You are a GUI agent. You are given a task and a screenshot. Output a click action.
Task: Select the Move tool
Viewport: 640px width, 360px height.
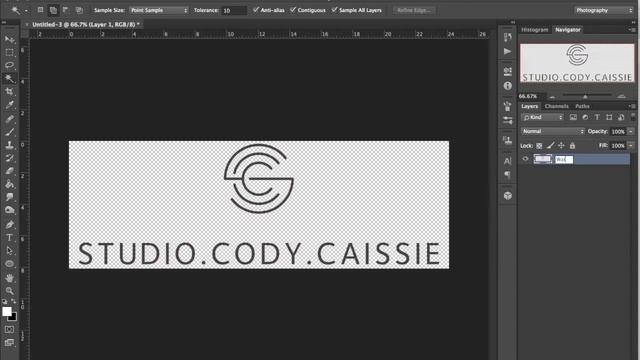9,40
